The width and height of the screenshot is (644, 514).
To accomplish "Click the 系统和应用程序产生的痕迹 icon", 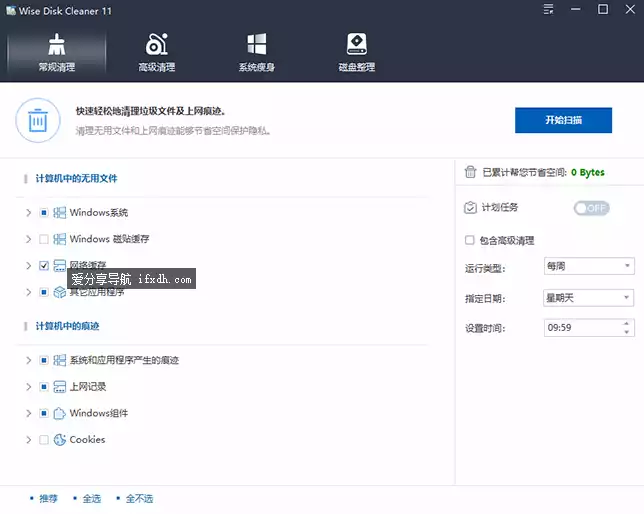I will click(x=60, y=360).
